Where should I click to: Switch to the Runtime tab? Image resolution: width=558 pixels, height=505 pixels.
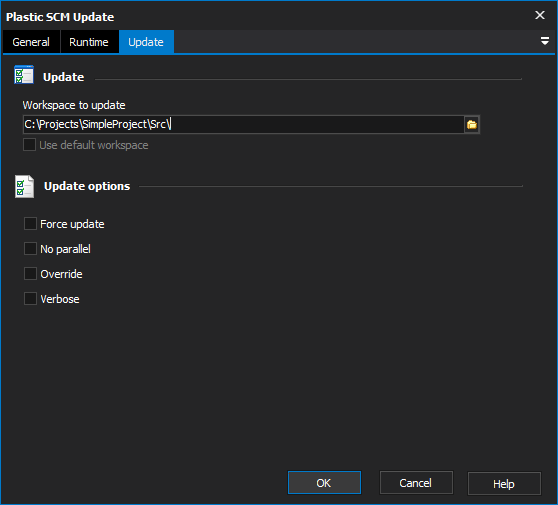coord(89,42)
